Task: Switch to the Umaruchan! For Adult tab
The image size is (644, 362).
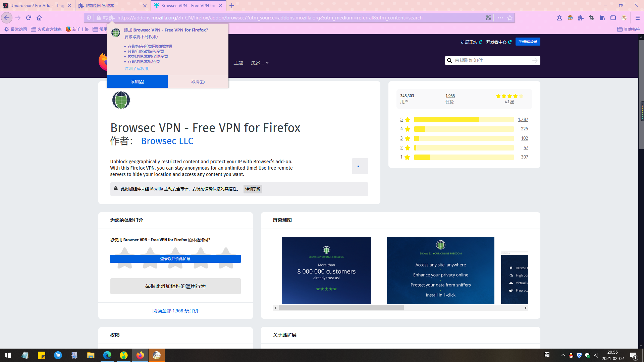Action: point(37,5)
